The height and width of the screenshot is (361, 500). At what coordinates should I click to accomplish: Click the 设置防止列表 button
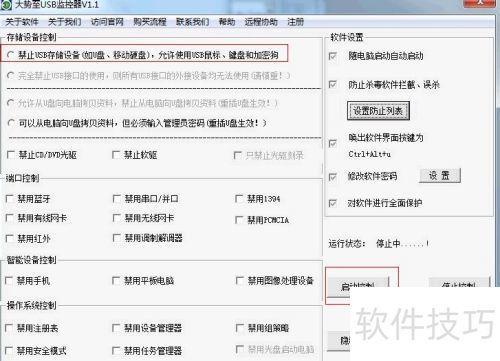coord(378,111)
